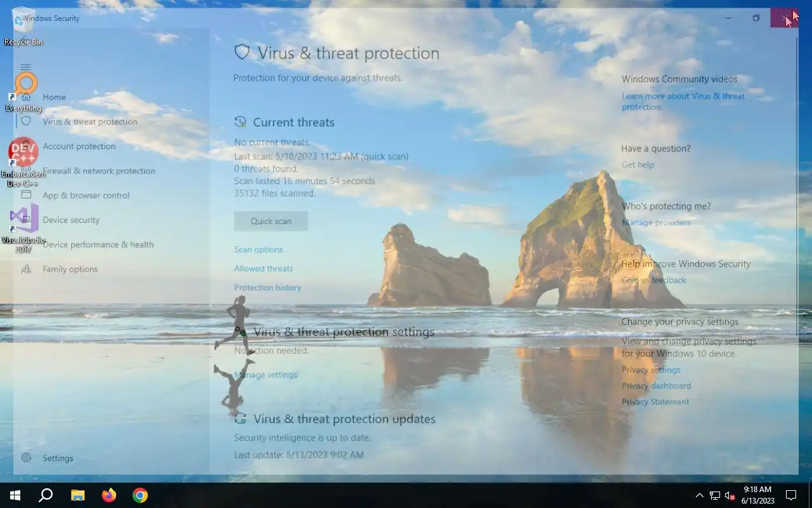This screenshot has height=508, width=812.
Task: Open the Recycle Bin desktop icon
Action: 23,27
